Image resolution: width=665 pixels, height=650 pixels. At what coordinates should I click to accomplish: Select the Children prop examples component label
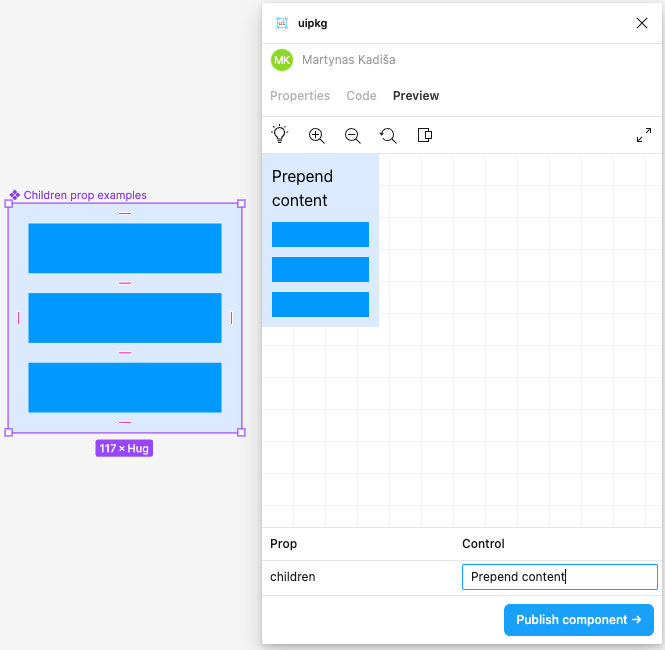(84, 195)
